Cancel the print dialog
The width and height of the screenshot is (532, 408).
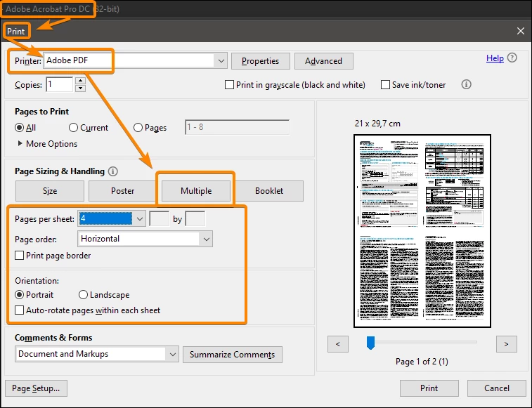pos(497,388)
